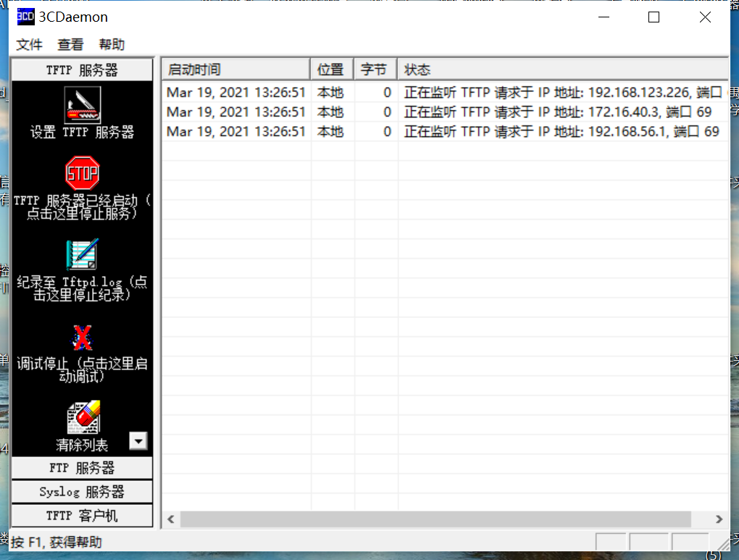Switch to the TFTP 服务器 panel header
Screen dimensions: 739x560
click(x=82, y=70)
